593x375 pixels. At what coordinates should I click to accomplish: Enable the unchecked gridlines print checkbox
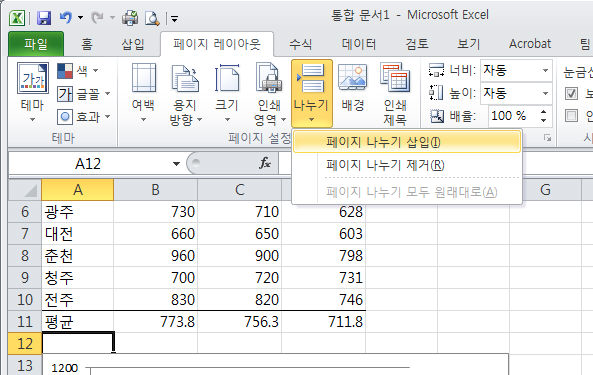571,116
